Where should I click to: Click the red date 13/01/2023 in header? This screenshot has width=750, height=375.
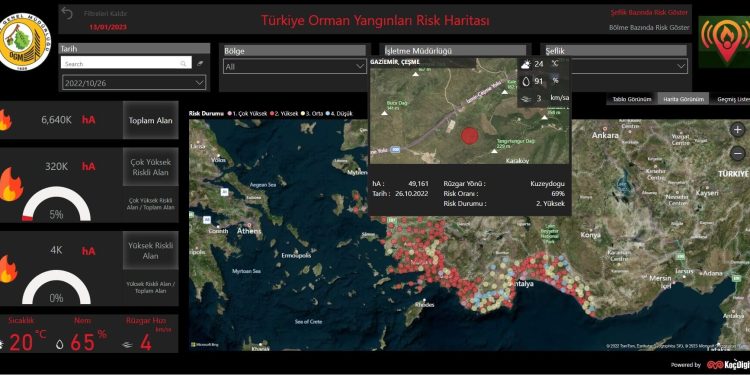[x=108, y=27]
